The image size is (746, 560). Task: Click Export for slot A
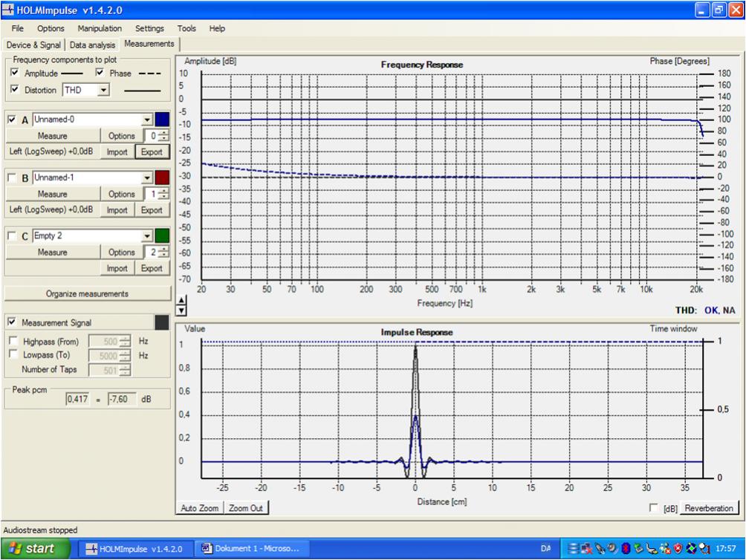[152, 152]
